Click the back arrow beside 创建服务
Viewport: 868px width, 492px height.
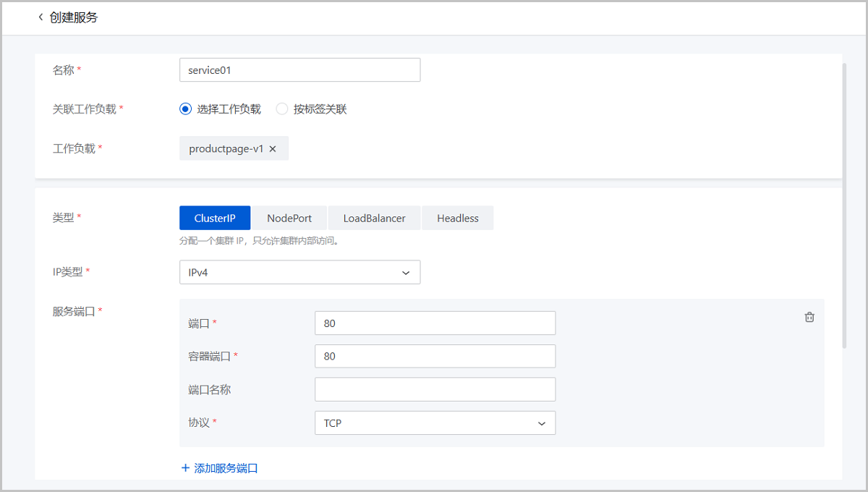pyautogui.click(x=41, y=17)
